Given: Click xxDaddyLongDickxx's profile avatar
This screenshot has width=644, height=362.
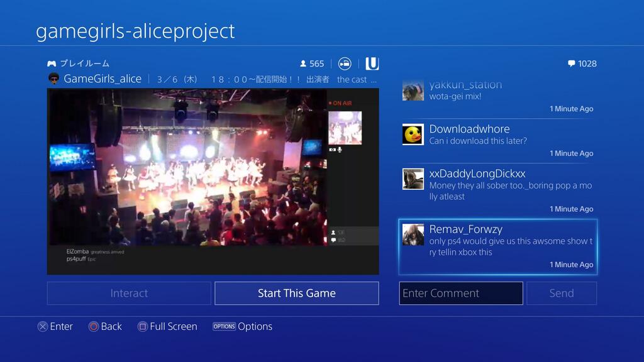Looking at the screenshot, I should [x=413, y=179].
